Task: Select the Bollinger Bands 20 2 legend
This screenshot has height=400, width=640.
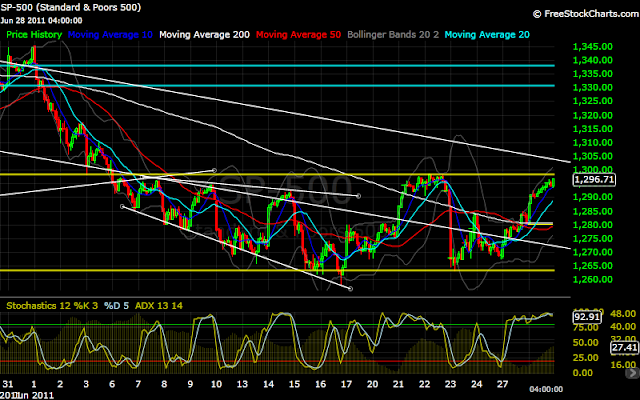Action: pyautogui.click(x=393, y=35)
